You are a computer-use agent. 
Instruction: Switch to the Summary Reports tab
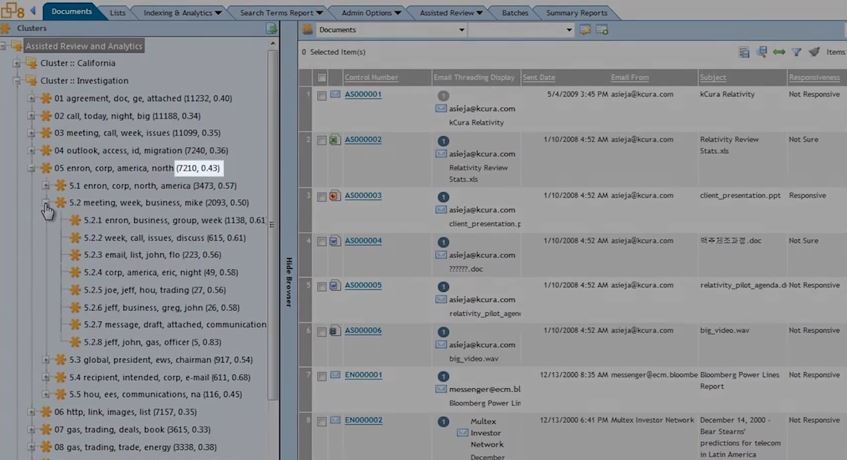(575, 13)
